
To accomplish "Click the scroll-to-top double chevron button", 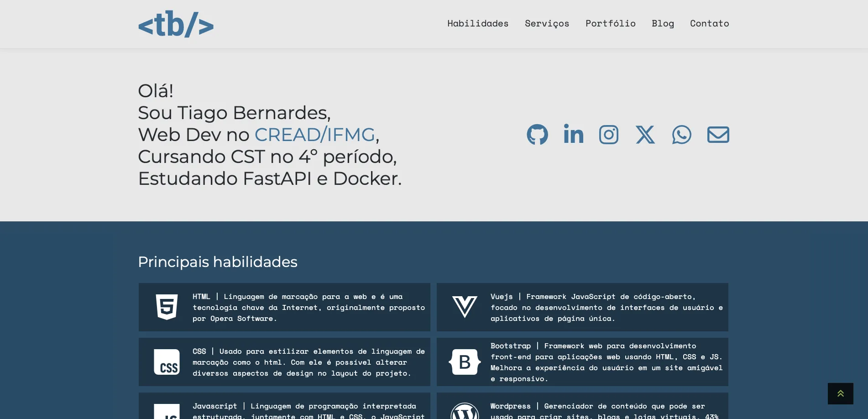I will point(841,393).
